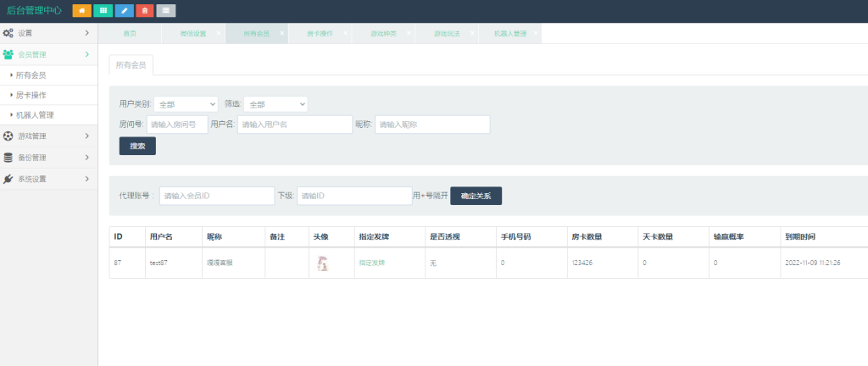Expand the 系统设置 sidebar chevron
Viewport: 868px width, 366px height.
87,179
